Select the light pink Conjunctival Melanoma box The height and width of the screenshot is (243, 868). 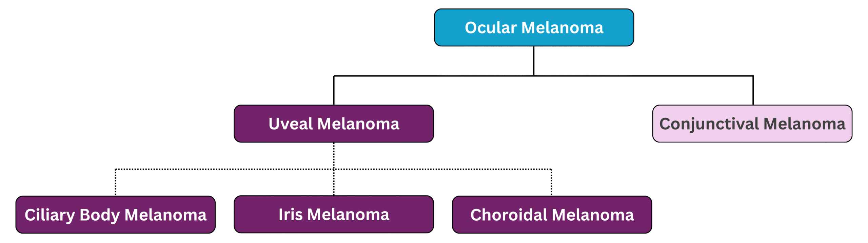pyautogui.click(x=752, y=124)
